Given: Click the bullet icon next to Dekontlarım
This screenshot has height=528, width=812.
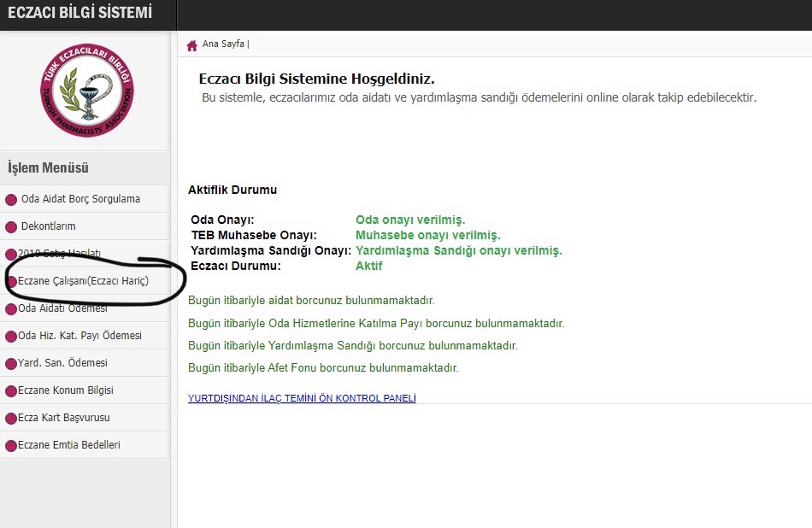Looking at the screenshot, I should [x=11, y=227].
